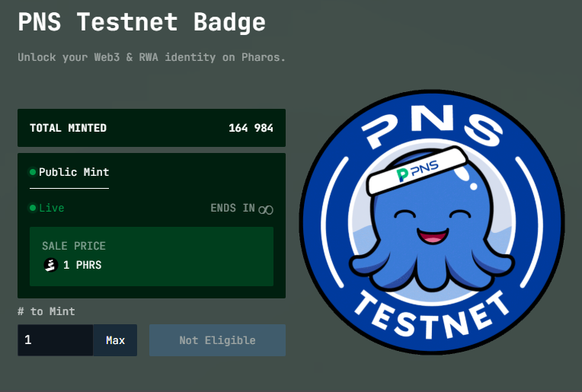This screenshot has height=392, width=582.
Task: Click the 1 PHRS price text
Action: (x=82, y=265)
